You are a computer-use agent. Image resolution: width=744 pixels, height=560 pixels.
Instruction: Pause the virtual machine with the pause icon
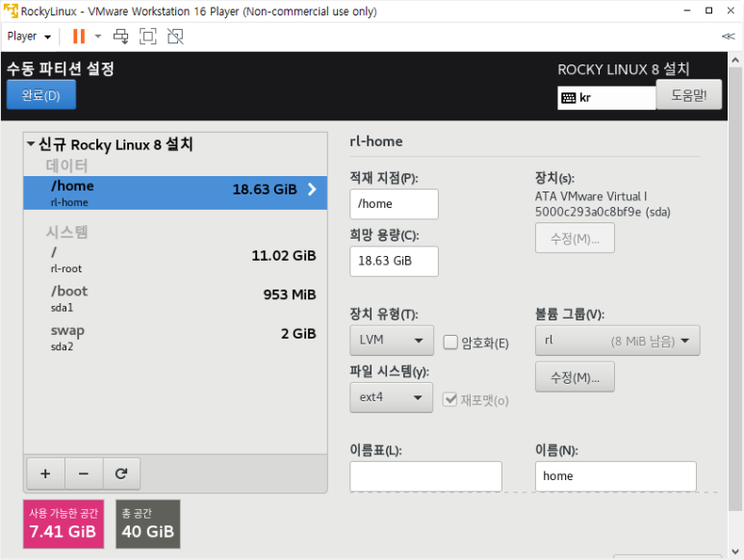79,36
